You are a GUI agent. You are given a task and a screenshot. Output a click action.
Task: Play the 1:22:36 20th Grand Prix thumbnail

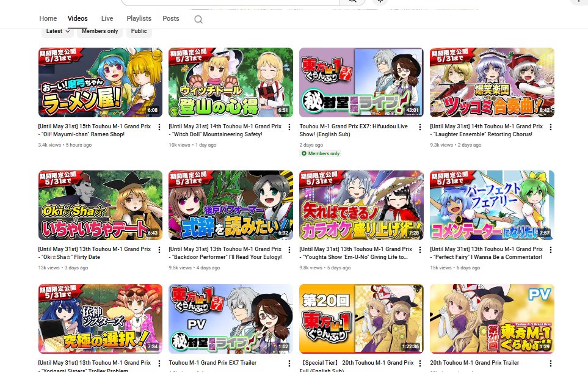tap(361, 319)
